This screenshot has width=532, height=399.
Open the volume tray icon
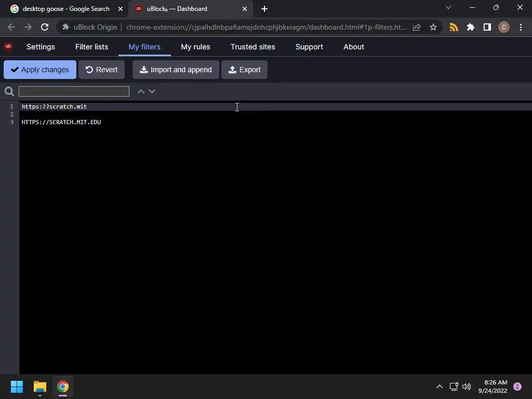click(x=467, y=387)
